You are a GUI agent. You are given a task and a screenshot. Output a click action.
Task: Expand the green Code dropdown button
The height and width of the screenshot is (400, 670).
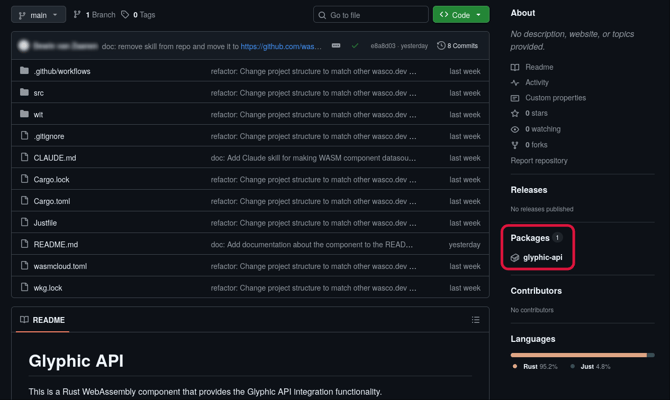(x=461, y=15)
